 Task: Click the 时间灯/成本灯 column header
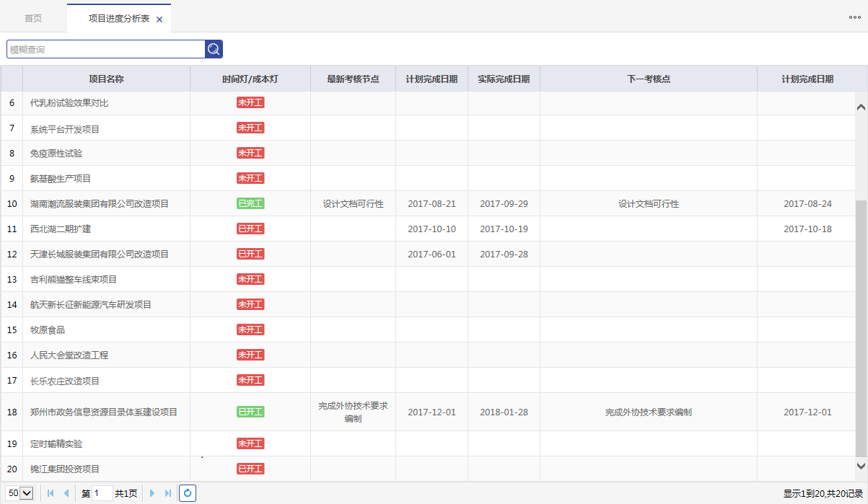250,79
